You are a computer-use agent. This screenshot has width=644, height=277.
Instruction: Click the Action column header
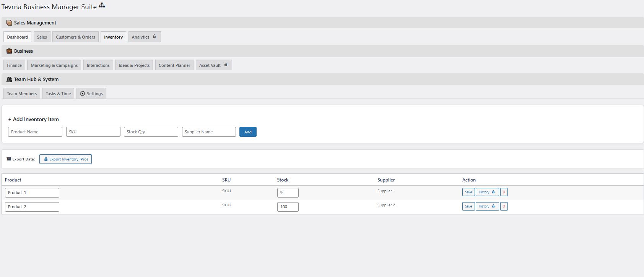coord(469,180)
